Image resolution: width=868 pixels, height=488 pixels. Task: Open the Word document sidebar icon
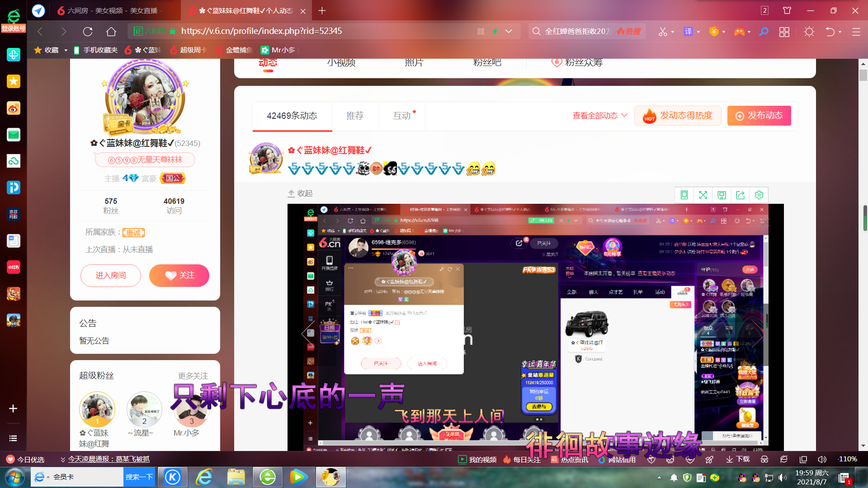[x=14, y=241]
